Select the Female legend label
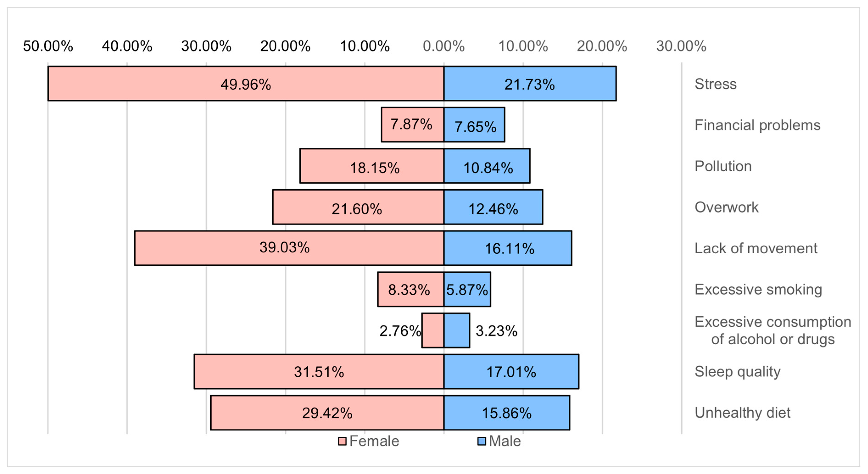This screenshot has height=474, width=868. tap(374, 441)
